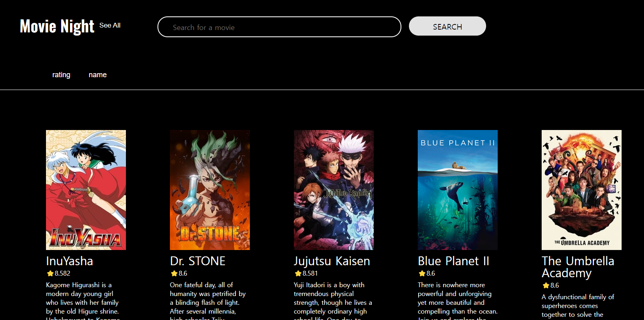This screenshot has height=320, width=644.
Task: Open the Jujutsu Kaisen poster thumbnail
Action: click(x=334, y=190)
